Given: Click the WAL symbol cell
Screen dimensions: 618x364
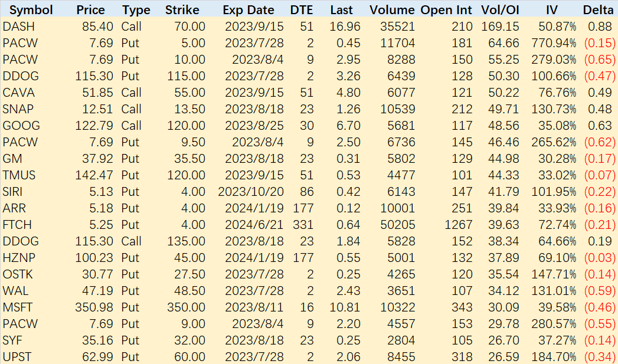Looking at the screenshot, I should pyautogui.click(x=15, y=291).
